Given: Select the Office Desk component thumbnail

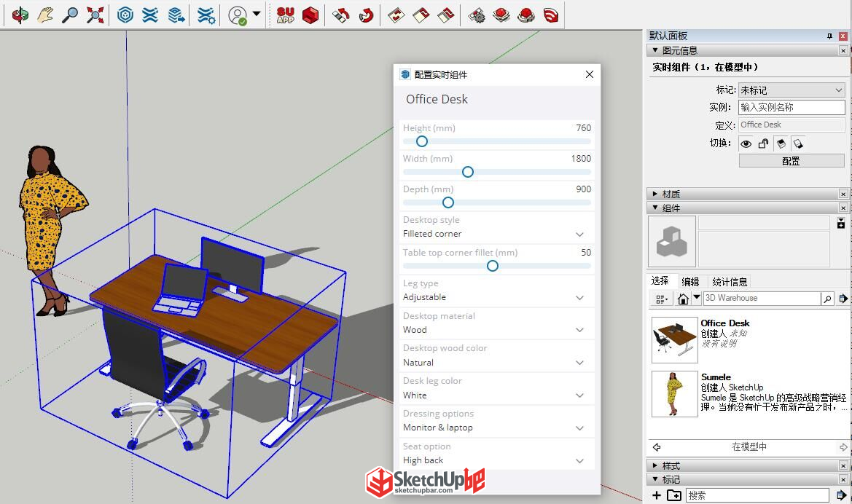Looking at the screenshot, I should 674,340.
